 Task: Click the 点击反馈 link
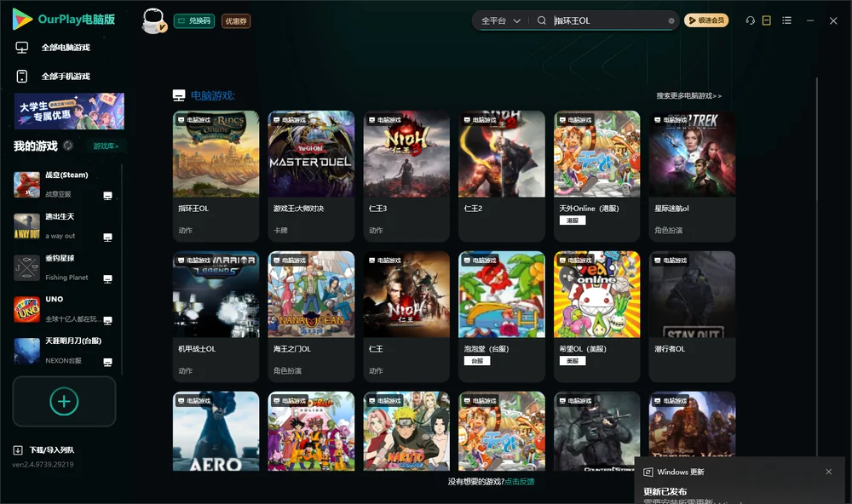(x=520, y=481)
